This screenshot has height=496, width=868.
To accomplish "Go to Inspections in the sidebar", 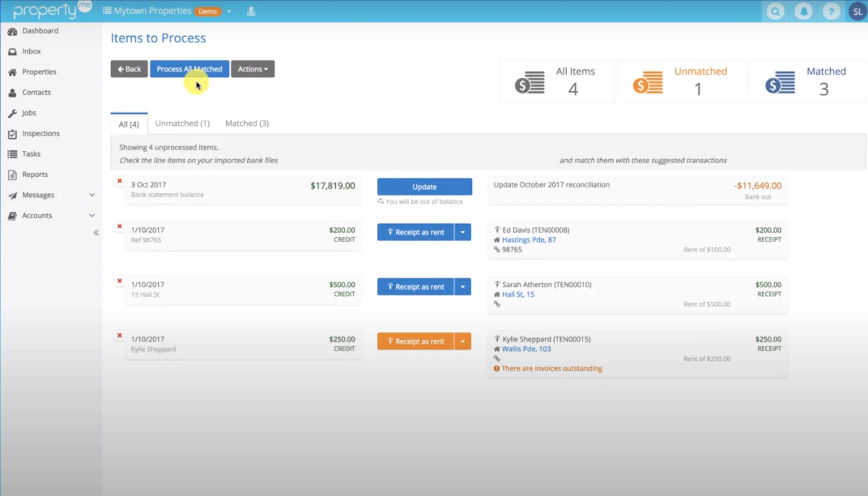I will pyautogui.click(x=41, y=133).
